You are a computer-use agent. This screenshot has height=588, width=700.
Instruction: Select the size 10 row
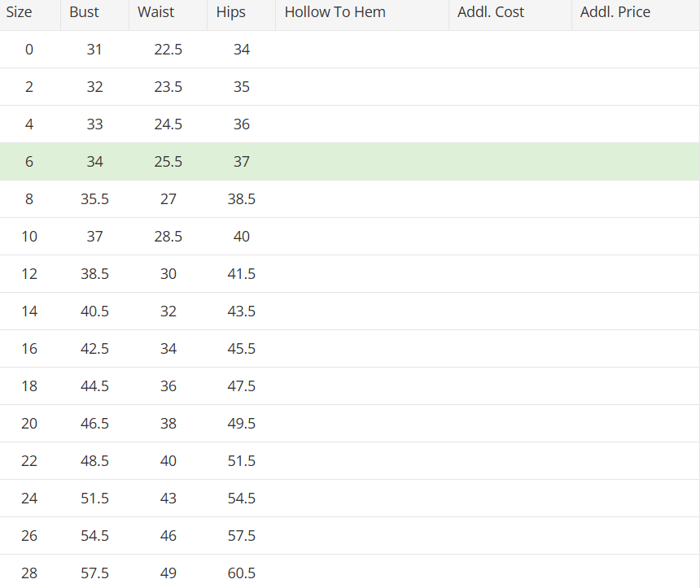(x=350, y=237)
